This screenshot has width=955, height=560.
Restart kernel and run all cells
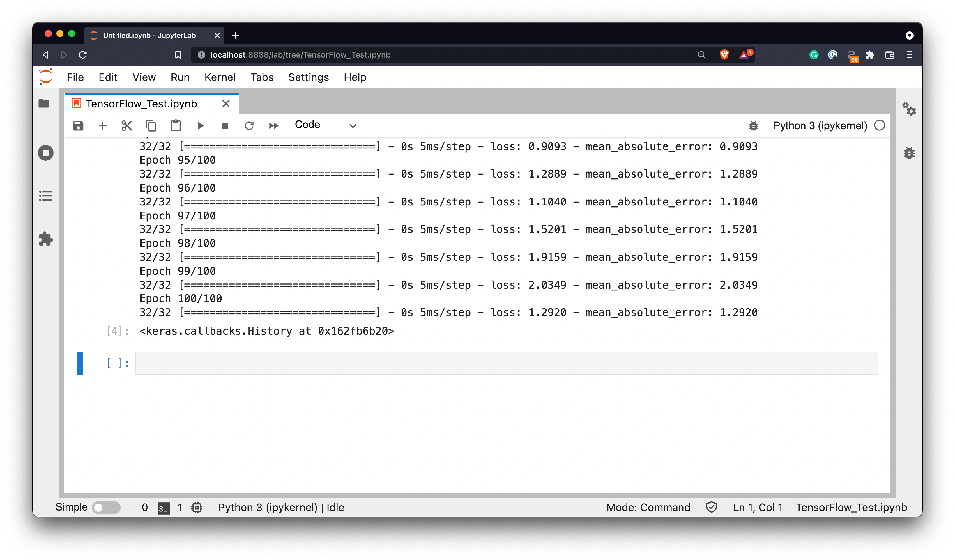pos(273,125)
